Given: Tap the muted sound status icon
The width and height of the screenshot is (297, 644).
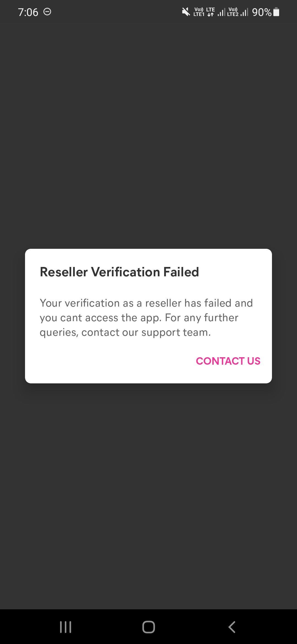Looking at the screenshot, I should coord(186,12).
